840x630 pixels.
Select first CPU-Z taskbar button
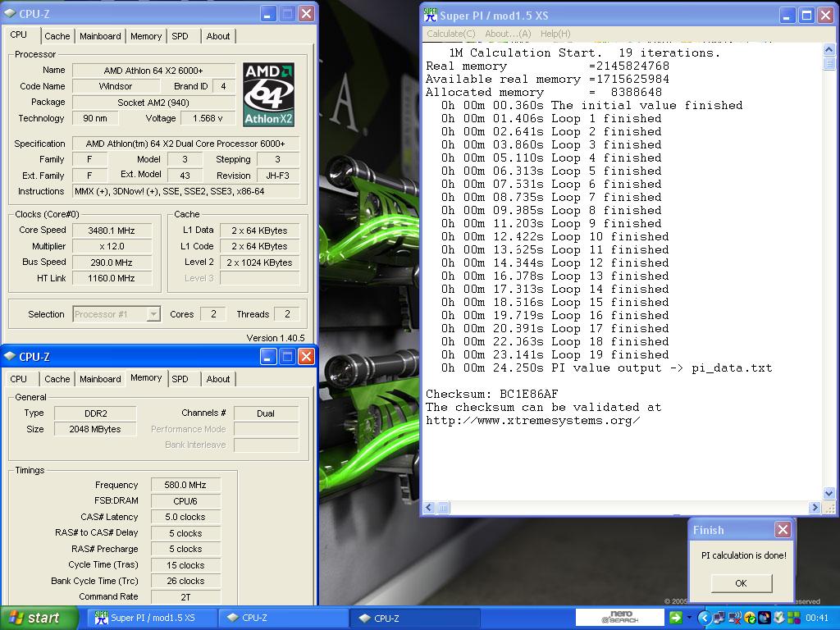(x=284, y=618)
